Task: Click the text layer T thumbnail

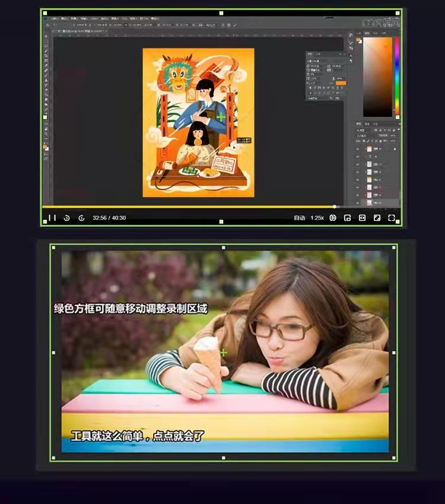Action: click(370, 157)
